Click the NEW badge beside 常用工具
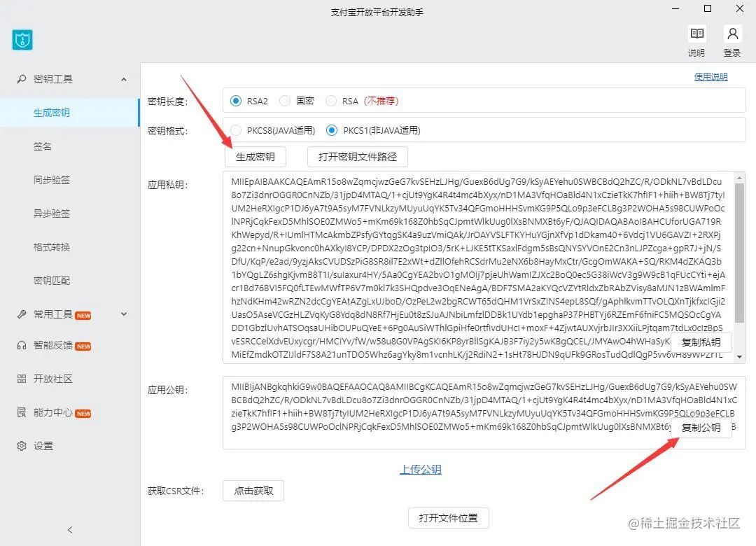This screenshot has height=546, width=756. 83,316
